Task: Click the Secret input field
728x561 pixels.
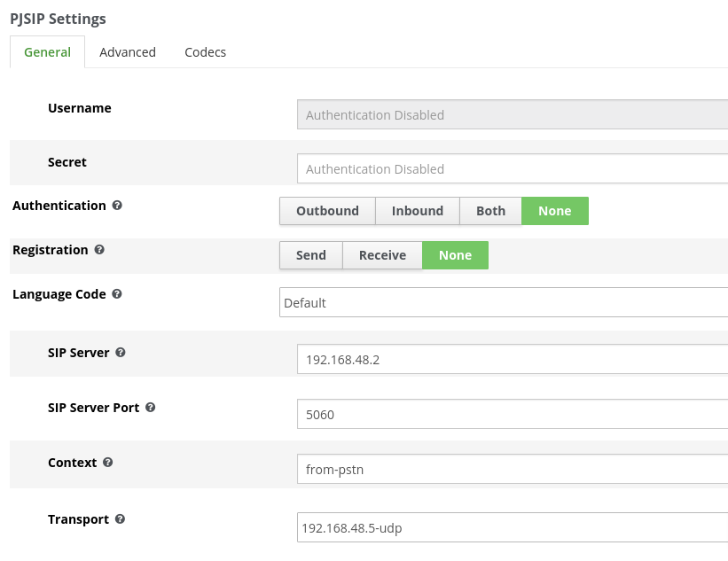Action: [x=513, y=169]
